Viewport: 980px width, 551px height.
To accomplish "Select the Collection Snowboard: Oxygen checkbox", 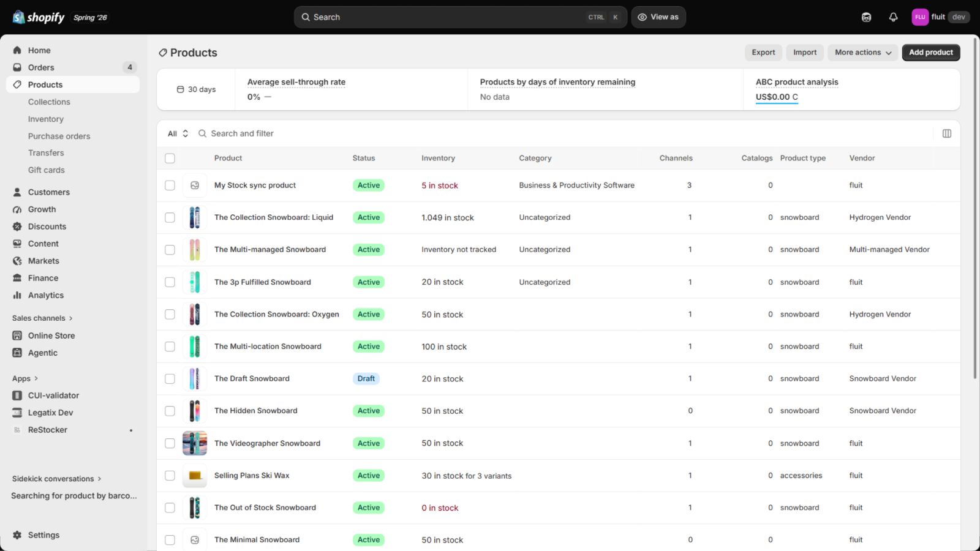I will coord(170,314).
